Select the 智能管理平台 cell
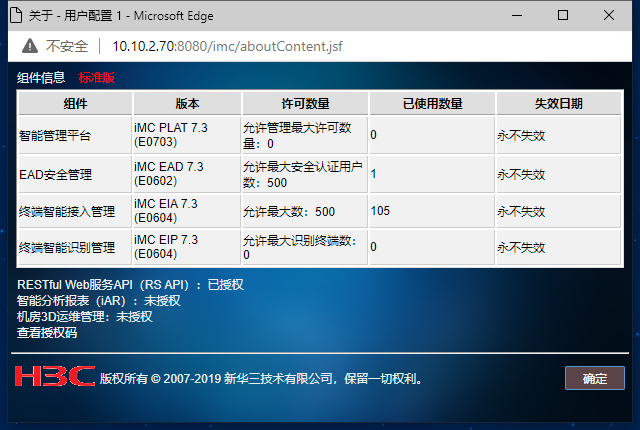Screen dimensions: 640x430 click(75, 135)
